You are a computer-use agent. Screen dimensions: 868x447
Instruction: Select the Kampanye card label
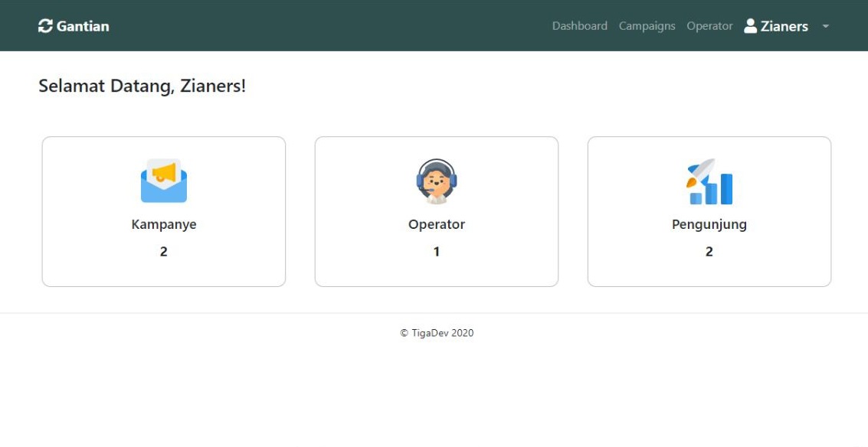[x=164, y=224]
